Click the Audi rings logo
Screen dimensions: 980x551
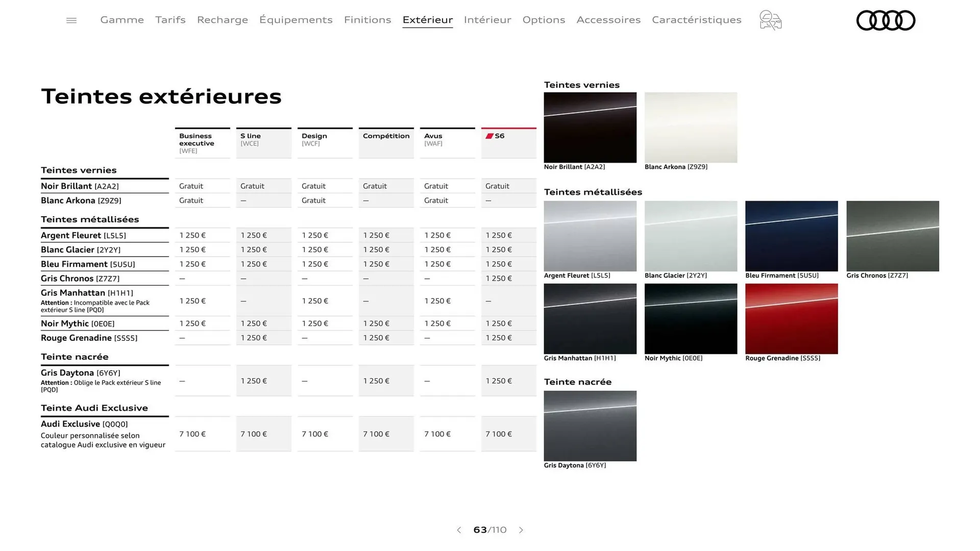(x=886, y=20)
